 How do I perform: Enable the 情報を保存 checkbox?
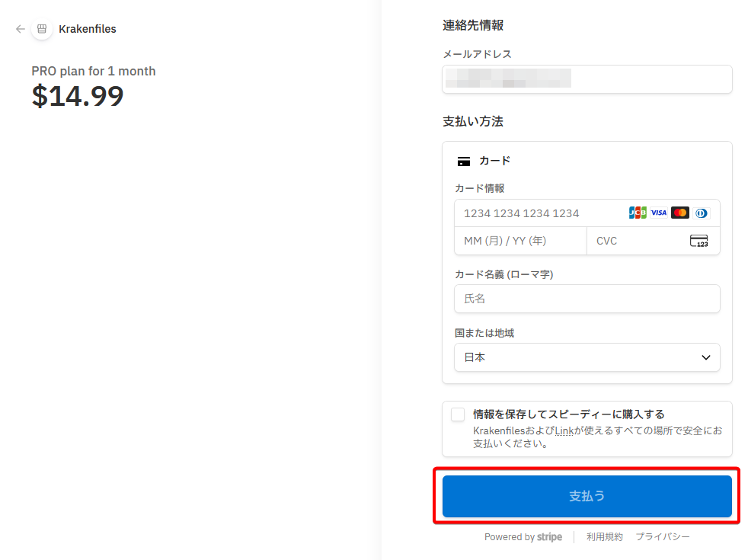tap(458, 414)
